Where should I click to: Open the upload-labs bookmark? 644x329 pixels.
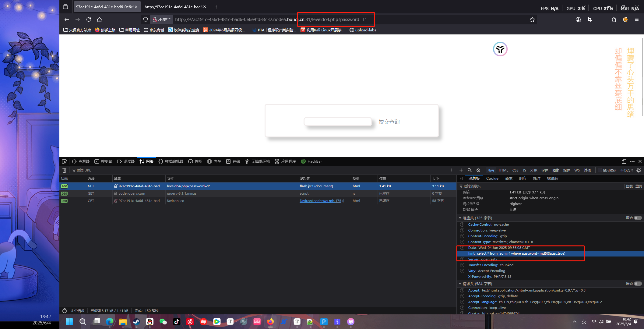pyautogui.click(x=363, y=30)
